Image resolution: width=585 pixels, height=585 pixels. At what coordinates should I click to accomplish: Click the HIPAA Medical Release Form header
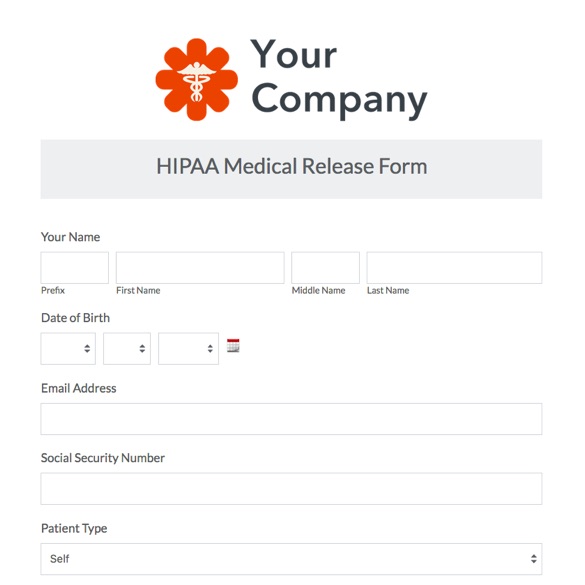pos(291,166)
